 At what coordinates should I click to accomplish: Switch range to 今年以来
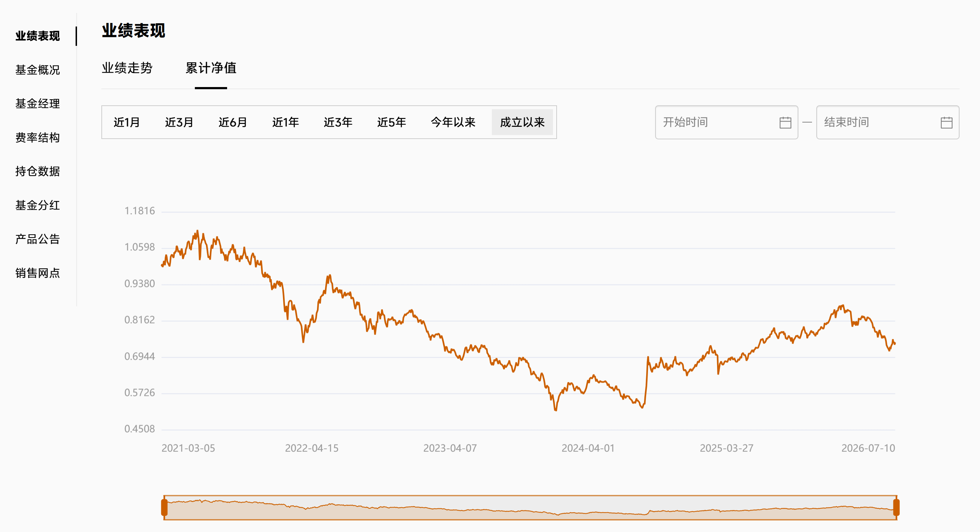(x=453, y=122)
